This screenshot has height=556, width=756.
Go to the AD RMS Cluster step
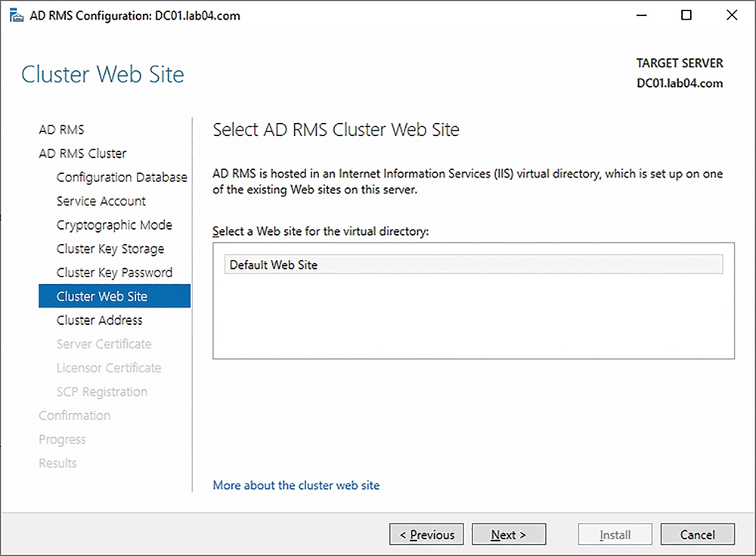pos(82,153)
